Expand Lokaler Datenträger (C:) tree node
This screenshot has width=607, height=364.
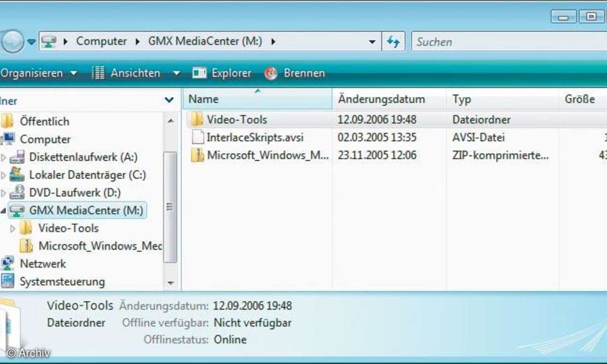coord(4,175)
